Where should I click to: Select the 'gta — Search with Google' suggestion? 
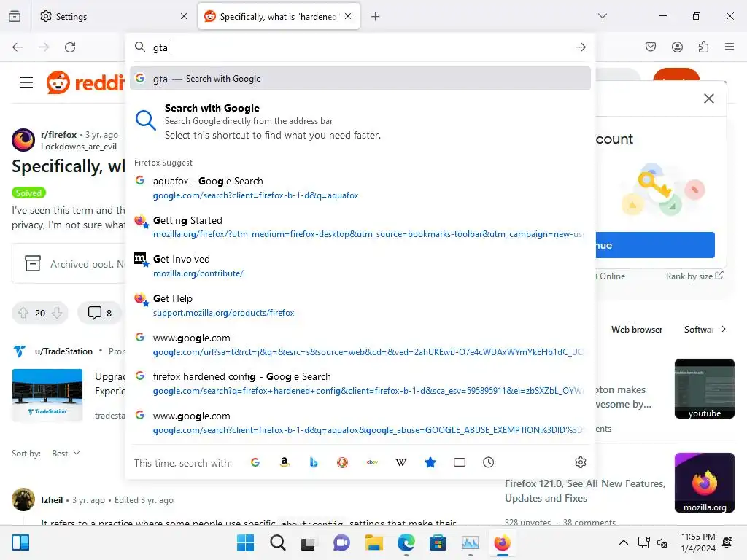(360, 79)
